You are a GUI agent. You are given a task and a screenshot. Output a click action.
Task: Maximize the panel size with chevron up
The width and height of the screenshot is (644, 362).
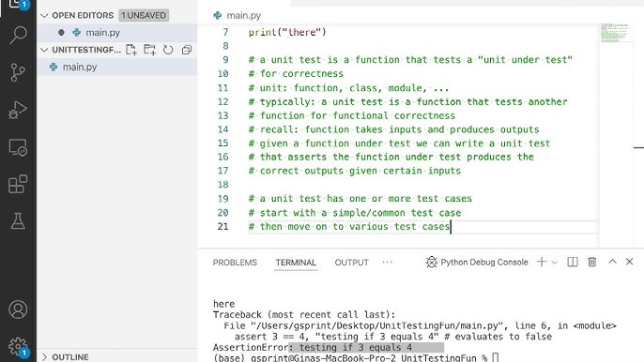click(612, 262)
